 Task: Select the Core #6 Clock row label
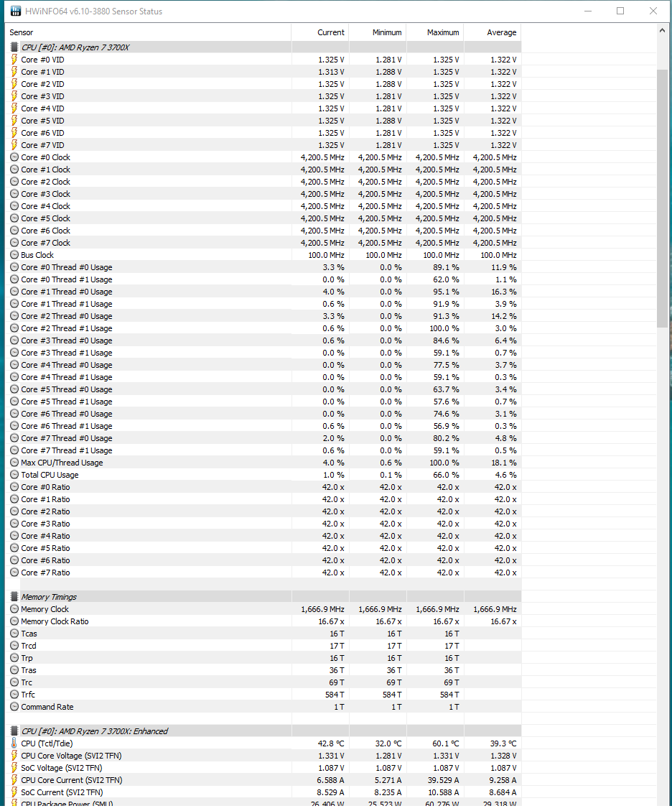tap(45, 231)
